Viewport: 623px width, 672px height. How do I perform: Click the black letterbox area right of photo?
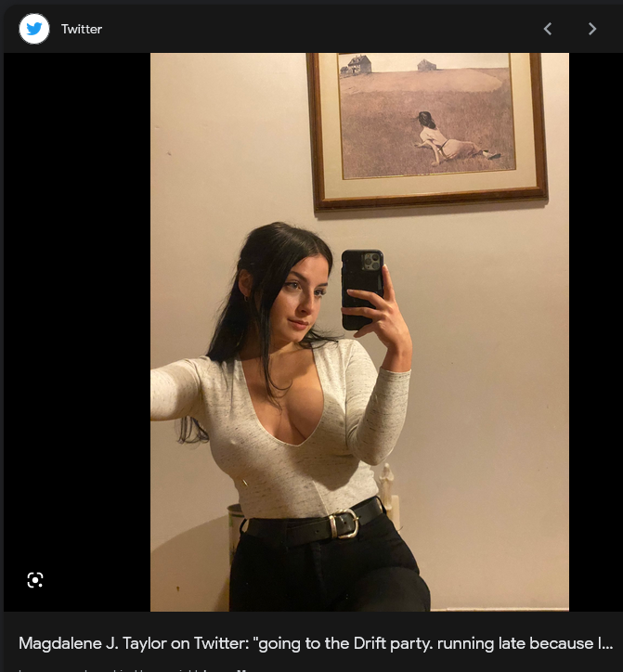pos(594,332)
